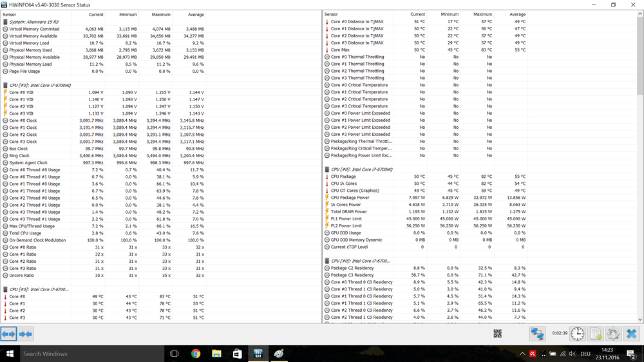The height and width of the screenshot is (362, 644).
Task: Open the DEU language selector
Action: click(583, 354)
